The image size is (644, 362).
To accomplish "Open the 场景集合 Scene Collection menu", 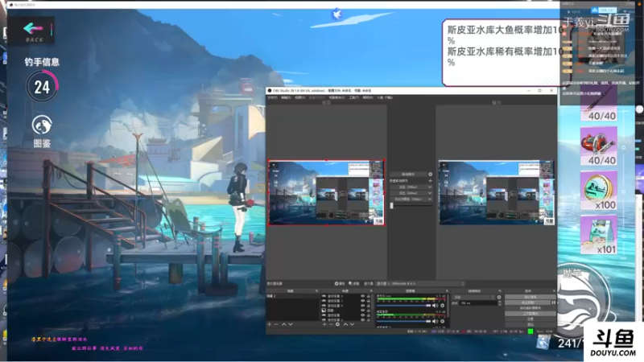I will point(336,97).
